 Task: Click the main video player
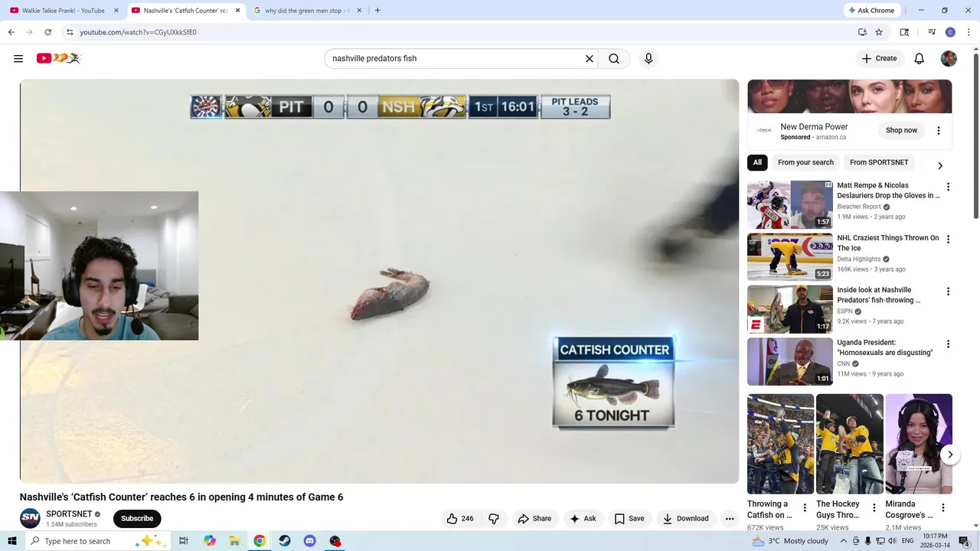tap(379, 281)
